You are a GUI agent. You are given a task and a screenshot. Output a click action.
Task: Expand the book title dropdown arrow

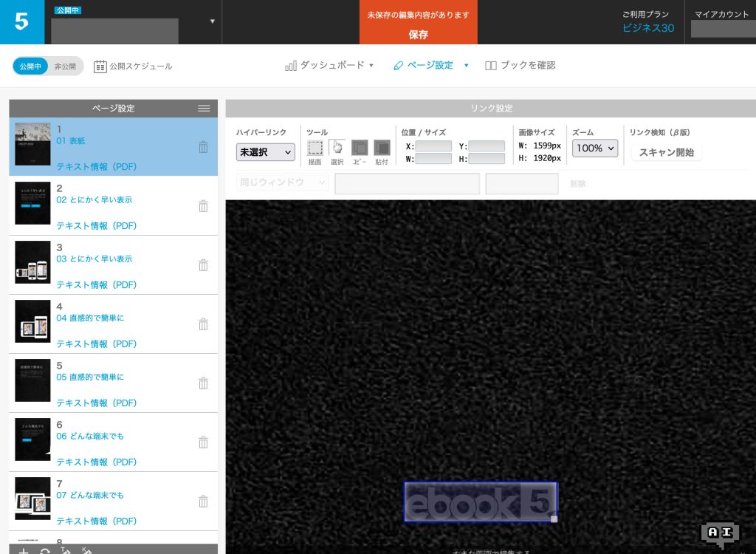click(x=213, y=21)
